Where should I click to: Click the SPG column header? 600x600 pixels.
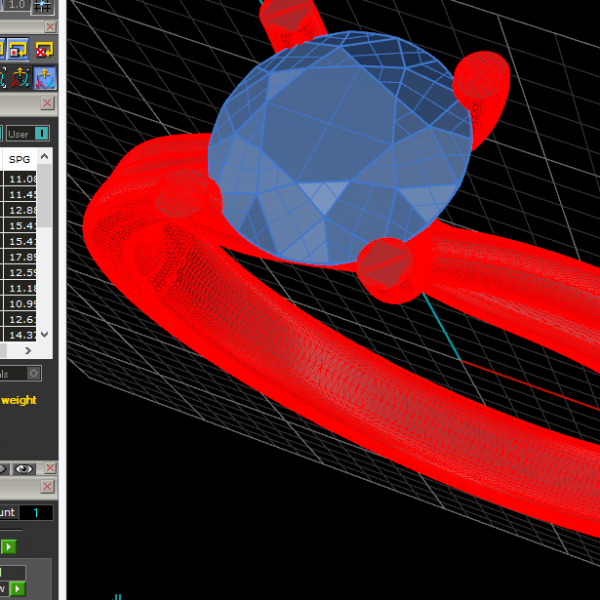pos(19,159)
